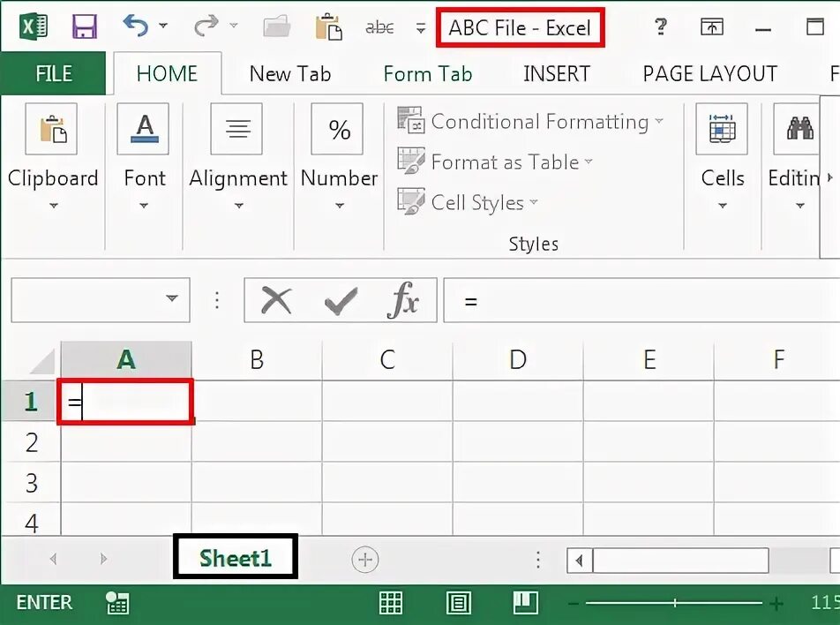
Task: Expand the Font group
Action: [x=144, y=156]
